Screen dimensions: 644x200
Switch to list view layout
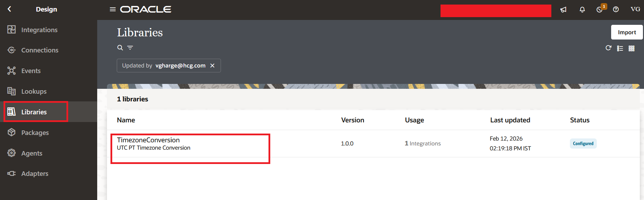(620, 48)
